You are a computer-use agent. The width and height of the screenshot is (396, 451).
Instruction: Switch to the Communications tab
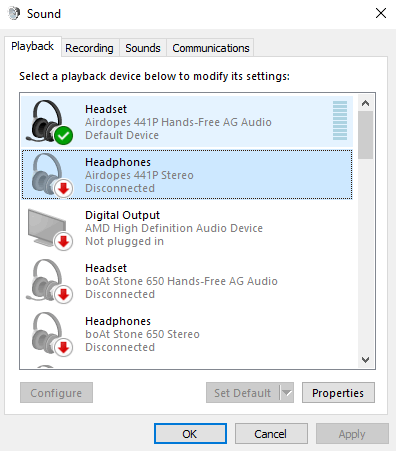click(211, 48)
